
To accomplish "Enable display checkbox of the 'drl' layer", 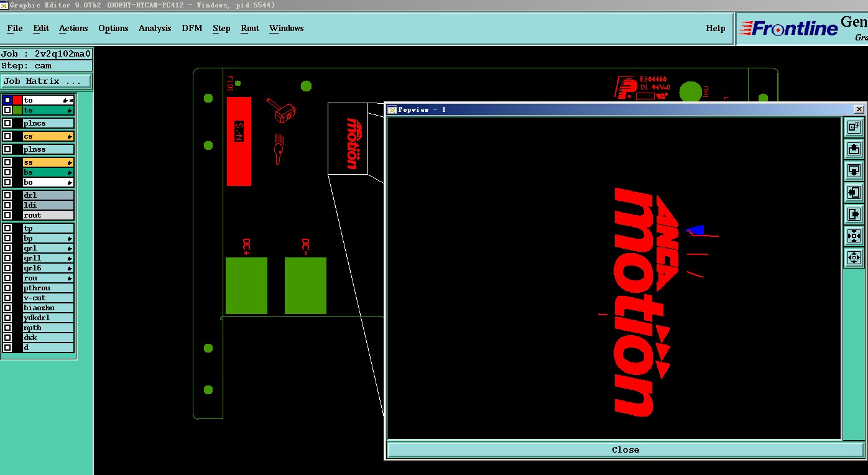I will (7, 195).
